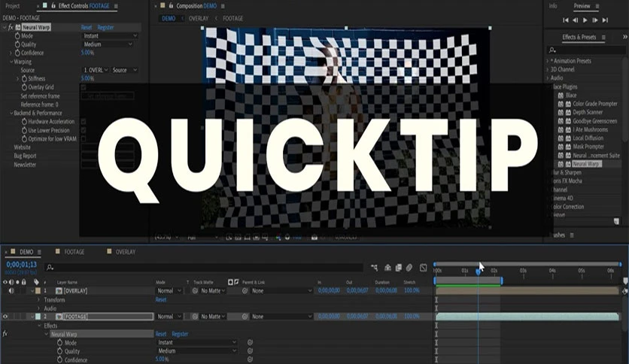Click the Overlay Grid stopwatch icon
The height and width of the screenshot is (364, 629).
click(25, 87)
